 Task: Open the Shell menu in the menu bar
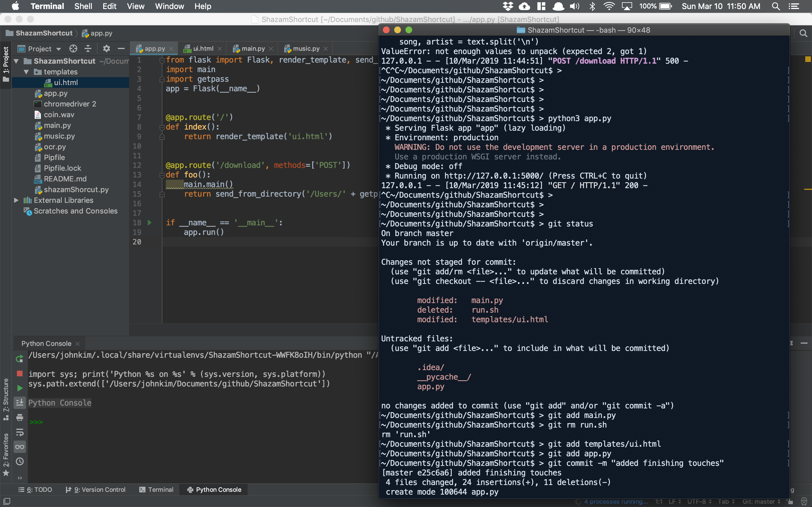click(83, 6)
